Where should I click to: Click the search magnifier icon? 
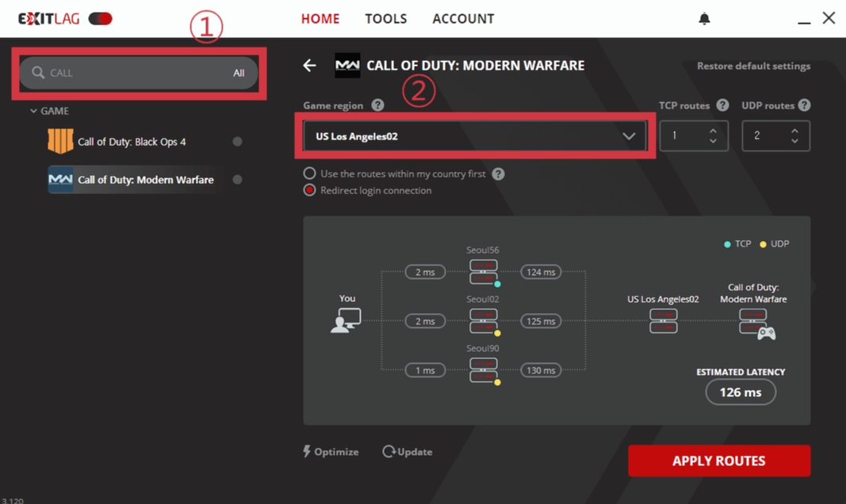pos(38,72)
